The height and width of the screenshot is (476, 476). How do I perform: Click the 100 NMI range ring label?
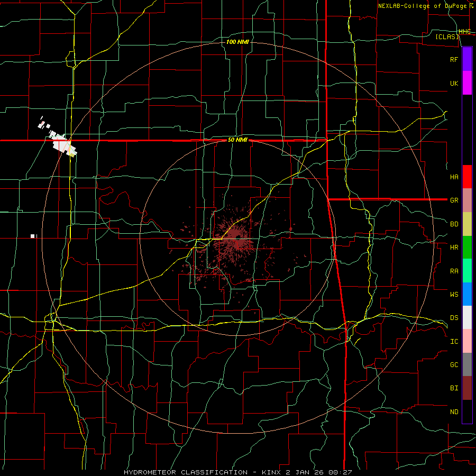(237, 42)
